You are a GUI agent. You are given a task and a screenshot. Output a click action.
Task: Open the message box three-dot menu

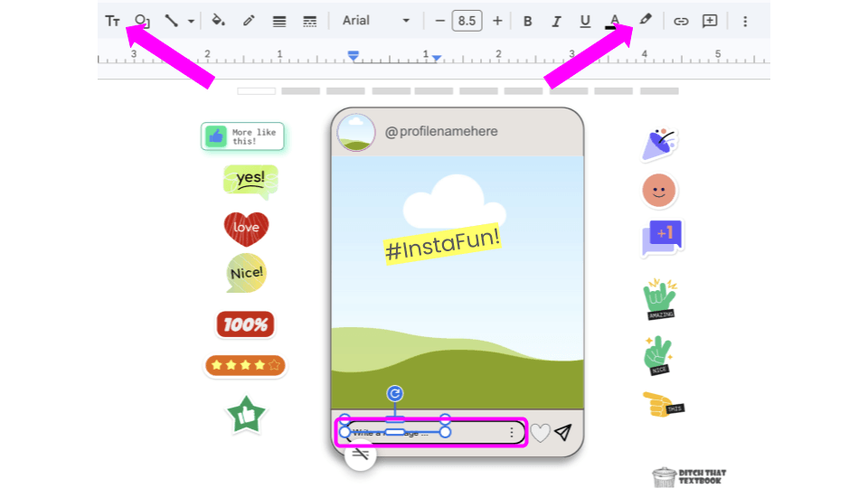tap(512, 432)
